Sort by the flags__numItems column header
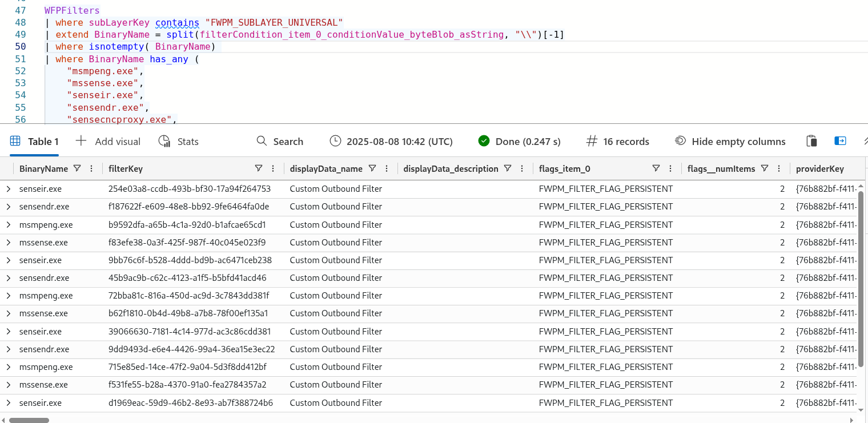 click(721, 168)
